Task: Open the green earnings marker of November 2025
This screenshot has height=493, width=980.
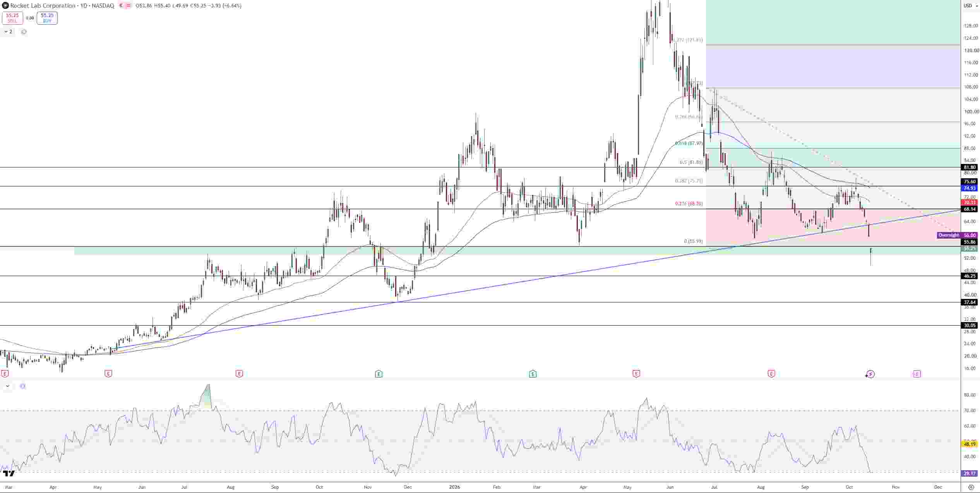Action: (379, 374)
